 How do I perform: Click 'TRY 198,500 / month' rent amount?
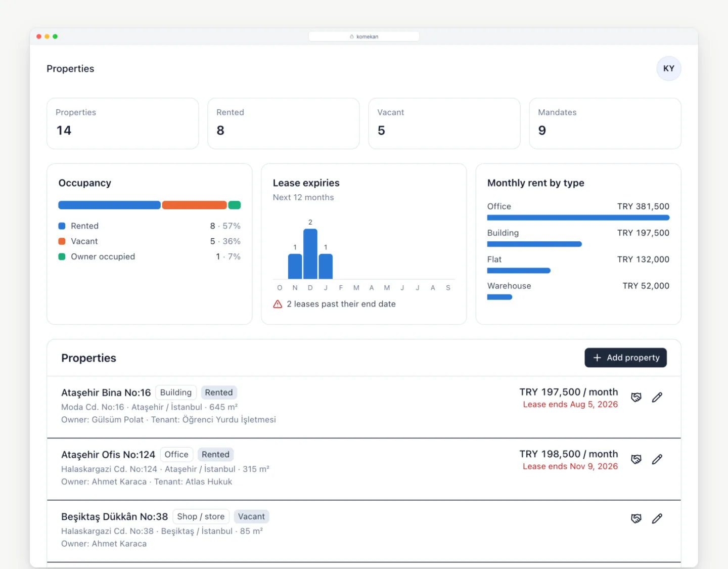pos(569,454)
